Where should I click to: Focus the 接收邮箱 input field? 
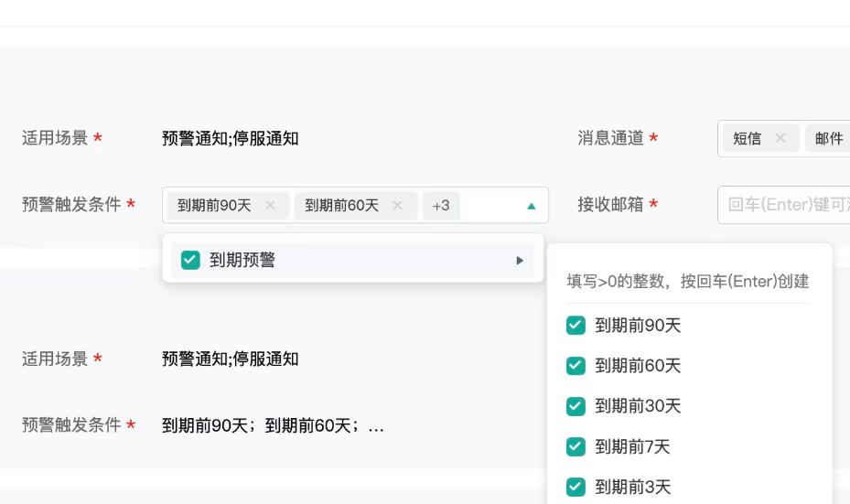(x=783, y=205)
